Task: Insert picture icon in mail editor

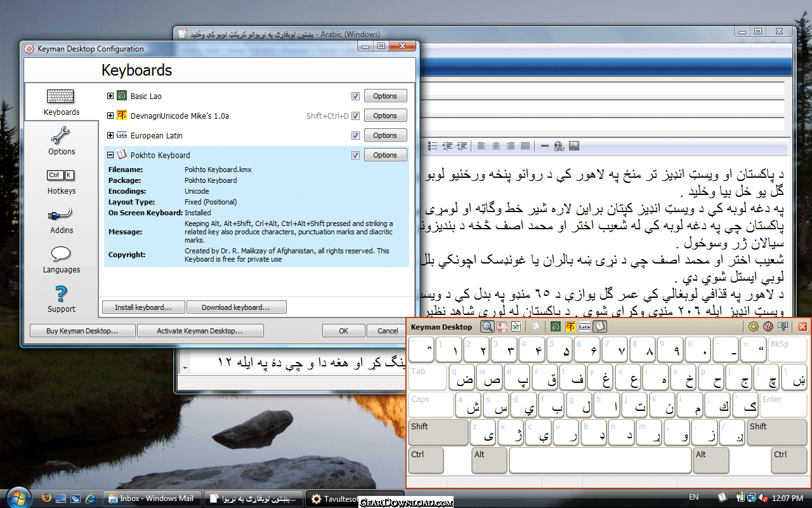Action: (x=574, y=146)
